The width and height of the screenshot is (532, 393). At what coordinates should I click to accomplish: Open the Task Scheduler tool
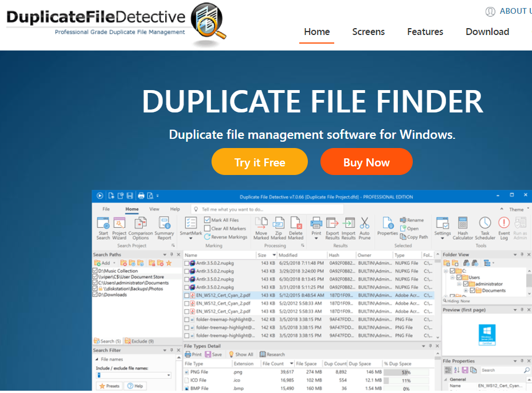(485, 228)
